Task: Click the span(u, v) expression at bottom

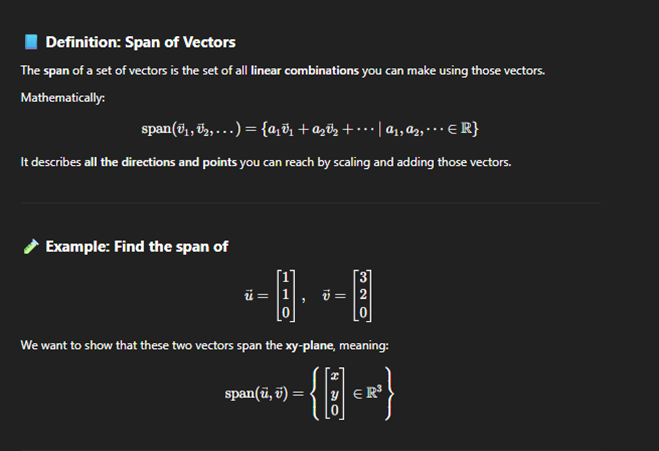Action: click(256, 393)
